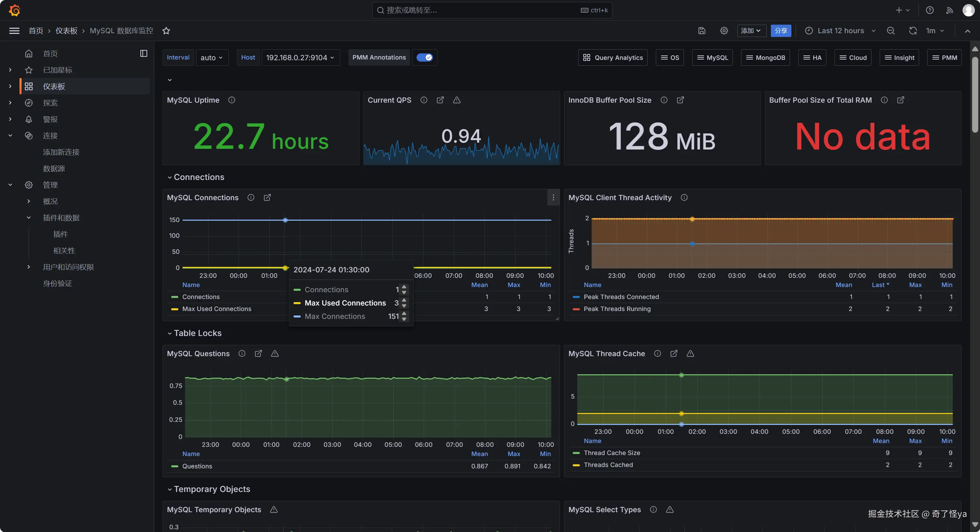This screenshot has width=980, height=532.
Task: Open dashboard settings gear icon
Action: click(x=724, y=31)
